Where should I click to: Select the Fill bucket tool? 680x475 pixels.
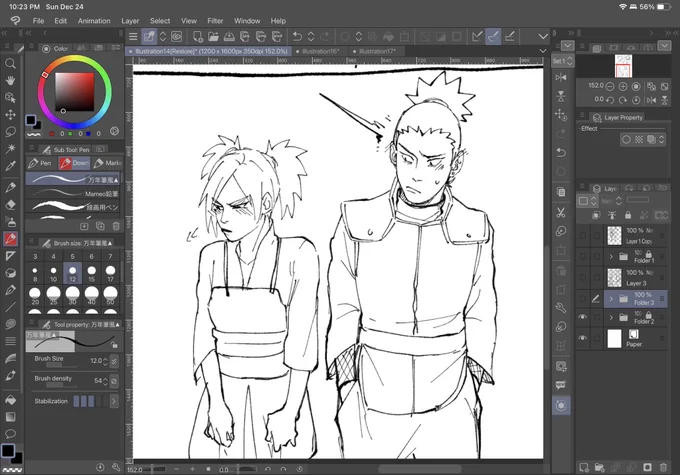coord(10,400)
